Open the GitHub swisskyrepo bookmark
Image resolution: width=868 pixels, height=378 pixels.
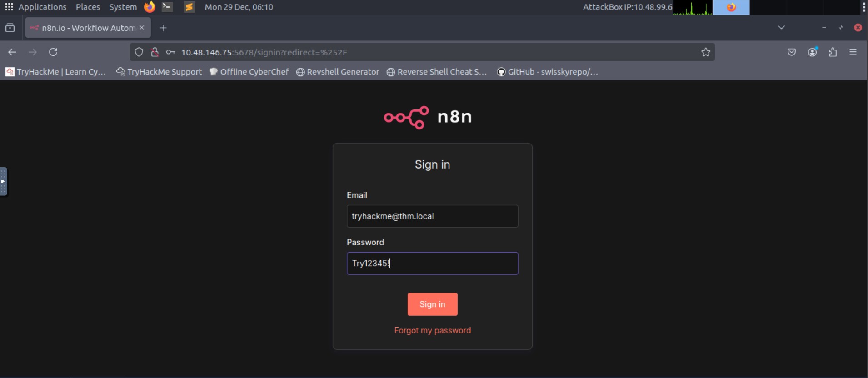(x=548, y=72)
